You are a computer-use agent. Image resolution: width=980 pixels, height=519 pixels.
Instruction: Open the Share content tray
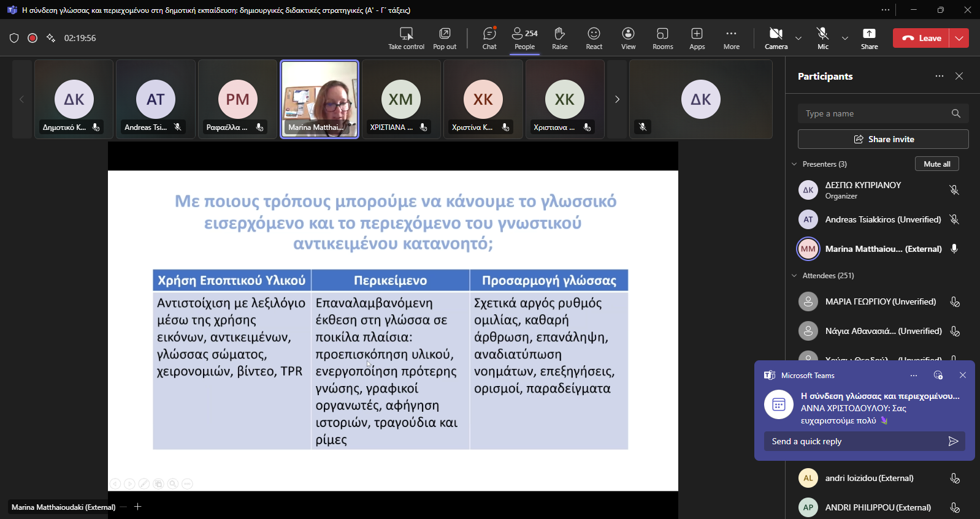point(869,38)
